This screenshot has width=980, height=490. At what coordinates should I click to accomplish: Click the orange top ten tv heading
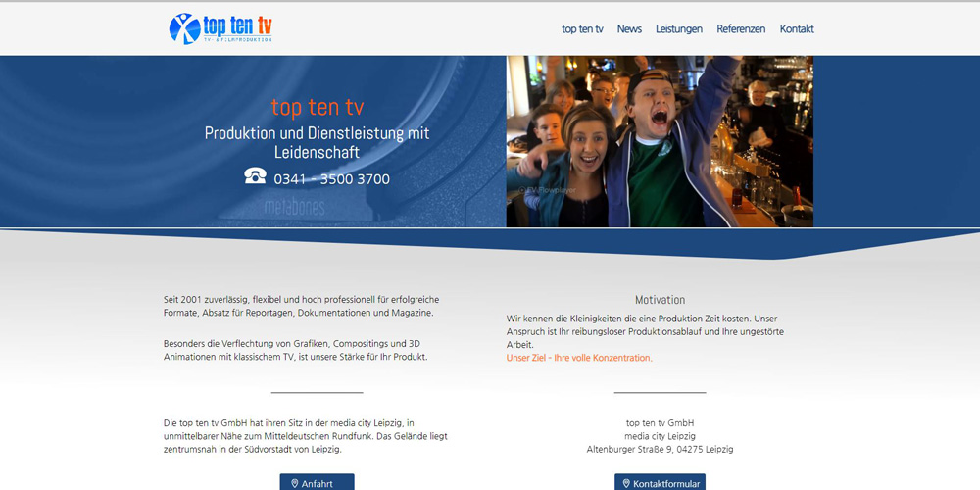coord(318,108)
